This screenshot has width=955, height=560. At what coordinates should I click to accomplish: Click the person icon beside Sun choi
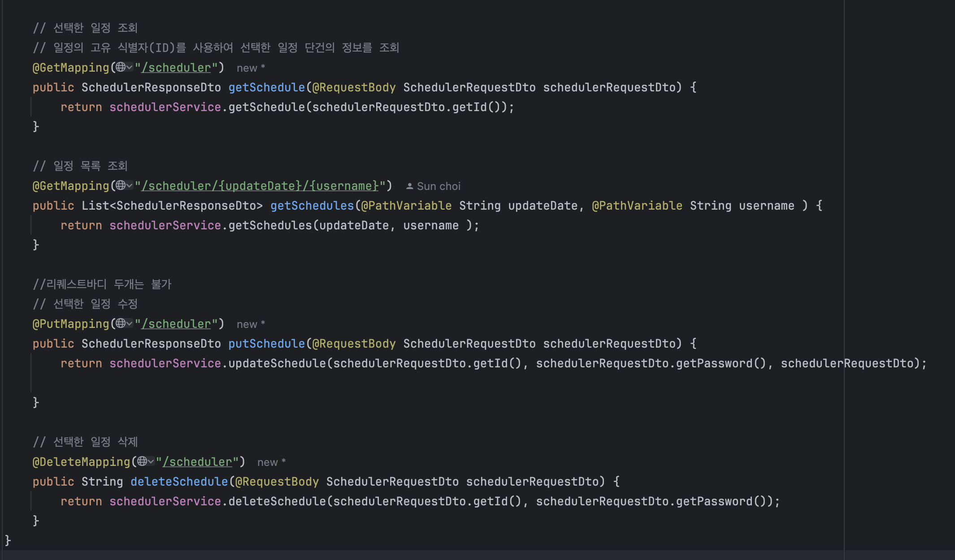point(409,186)
